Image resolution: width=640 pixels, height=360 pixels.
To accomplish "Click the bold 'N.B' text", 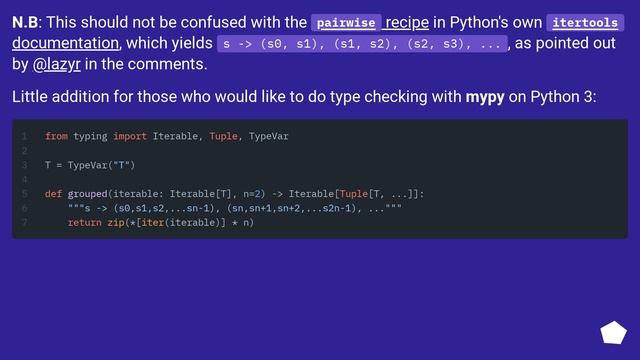I will [x=25, y=22].
